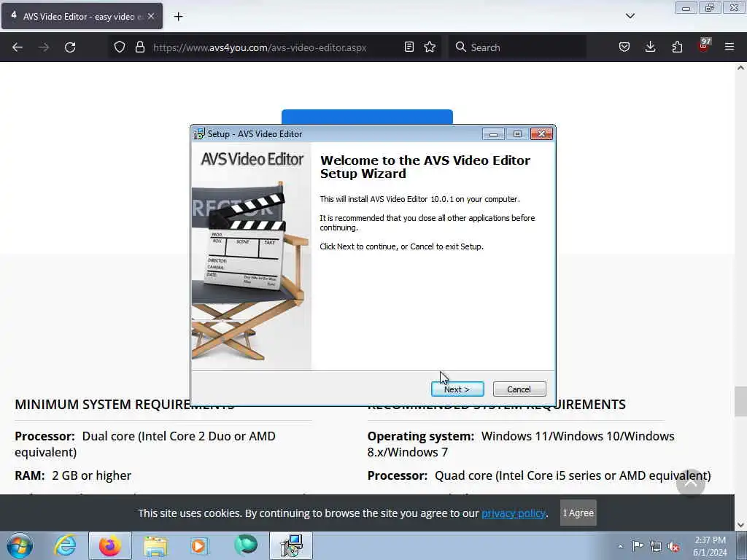Click the AVS Video Editor clapperboard wizard image
This screenshot has height=560, width=747.
252,256
